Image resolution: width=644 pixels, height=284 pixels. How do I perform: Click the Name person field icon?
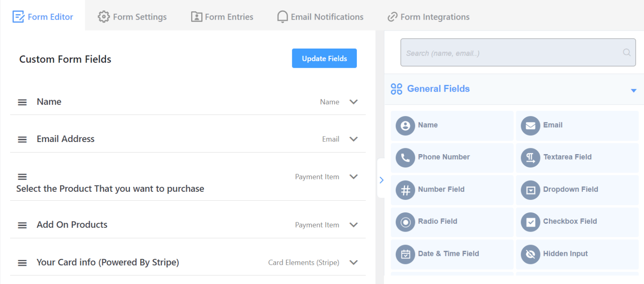coord(405,126)
